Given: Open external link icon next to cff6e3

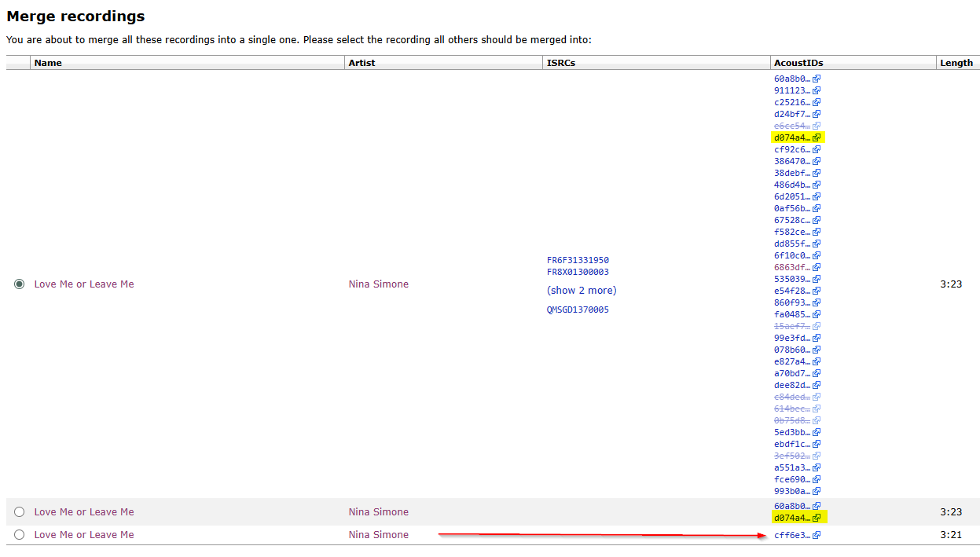Looking at the screenshot, I should 817,535.
